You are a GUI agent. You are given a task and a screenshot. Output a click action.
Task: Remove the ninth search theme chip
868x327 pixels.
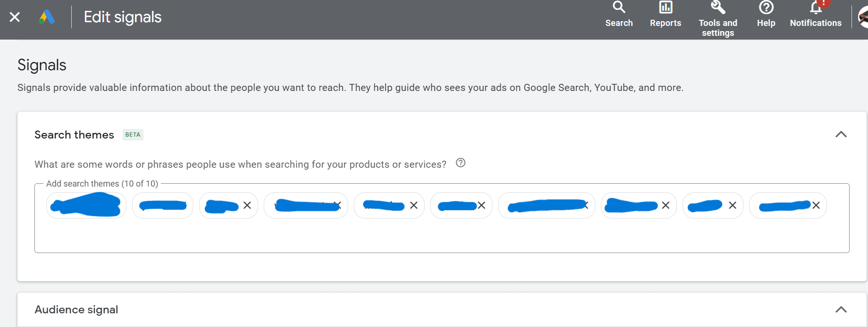click(x=733, y=205)
